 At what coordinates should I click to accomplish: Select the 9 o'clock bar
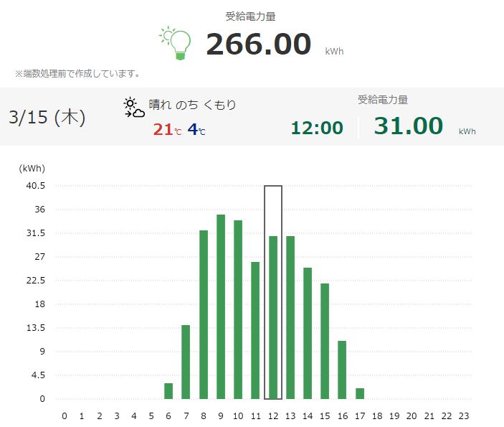coord(221,306)
